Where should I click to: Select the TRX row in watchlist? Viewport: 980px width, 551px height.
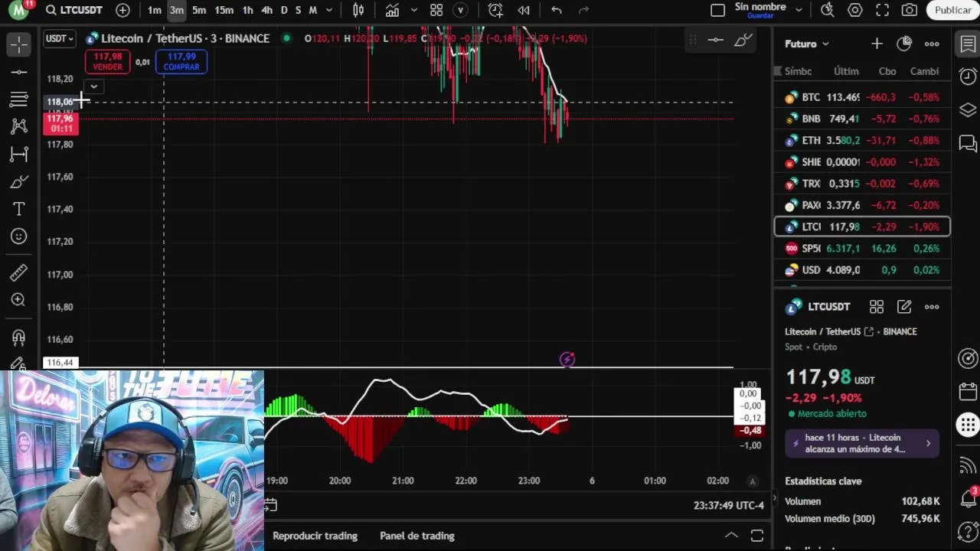(862, 184)
